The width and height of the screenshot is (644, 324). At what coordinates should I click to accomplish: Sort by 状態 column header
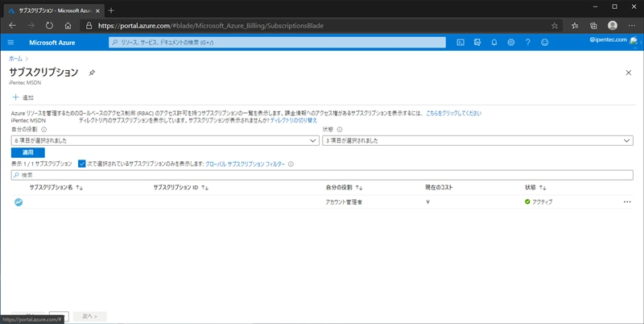[x=535, y=188]
